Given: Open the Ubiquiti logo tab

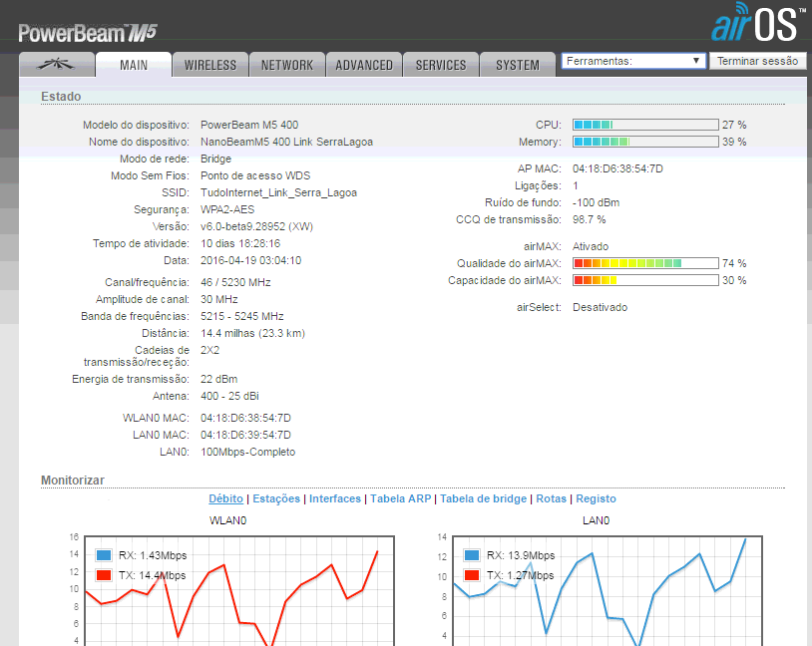Looking at the screenshot, I should [x=56, y=65].
